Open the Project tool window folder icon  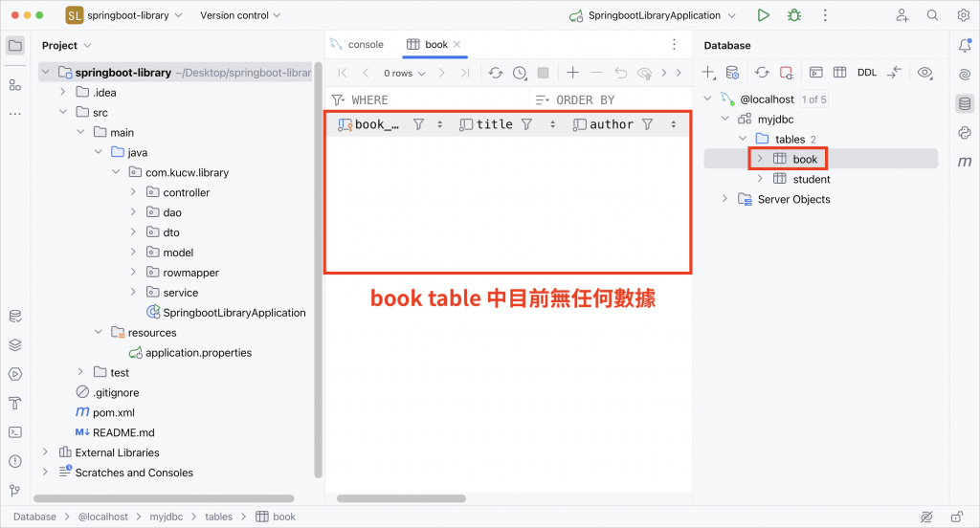(15, 46)
